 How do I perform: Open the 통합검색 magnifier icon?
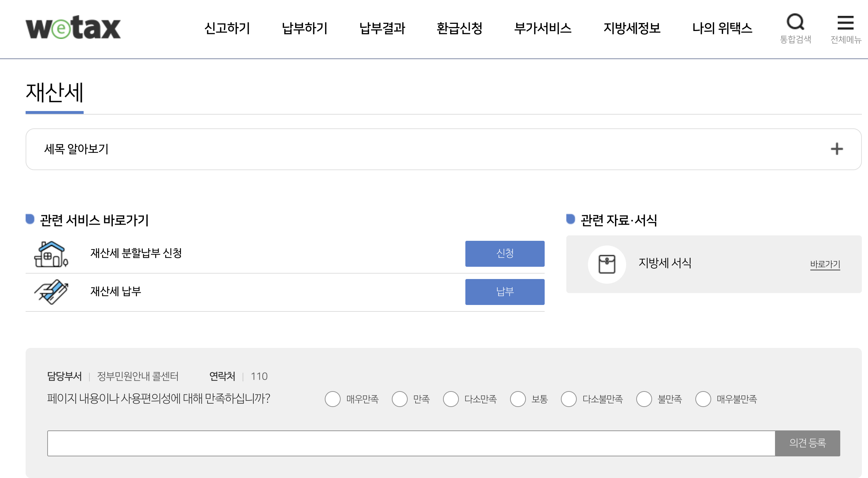pos(795,22)
